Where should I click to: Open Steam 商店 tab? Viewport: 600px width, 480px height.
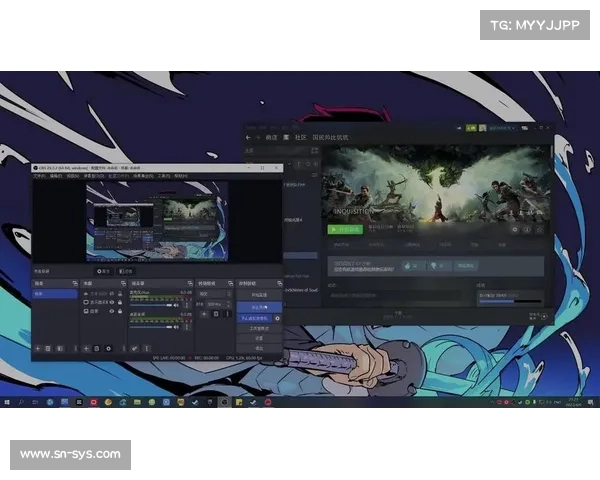click(x=271, y=137)
